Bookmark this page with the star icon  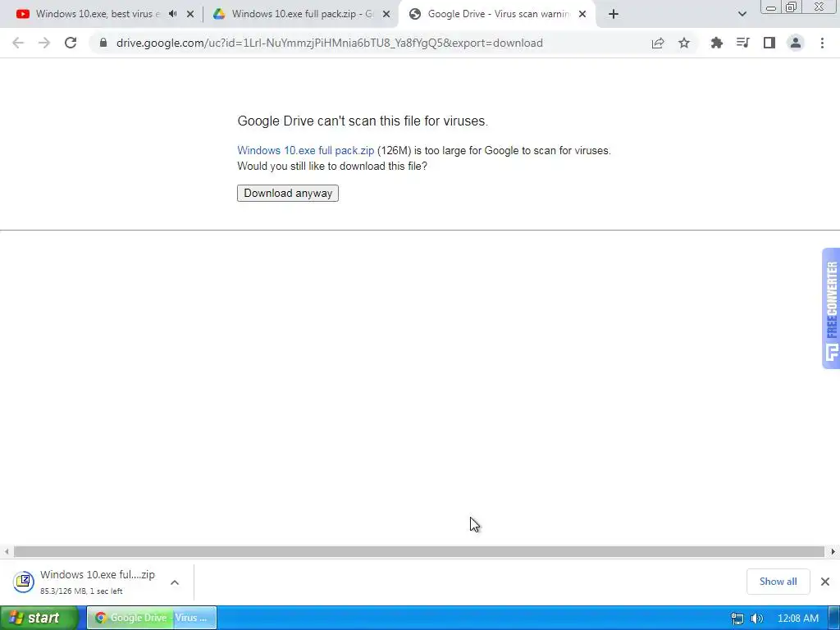point(684,43)
